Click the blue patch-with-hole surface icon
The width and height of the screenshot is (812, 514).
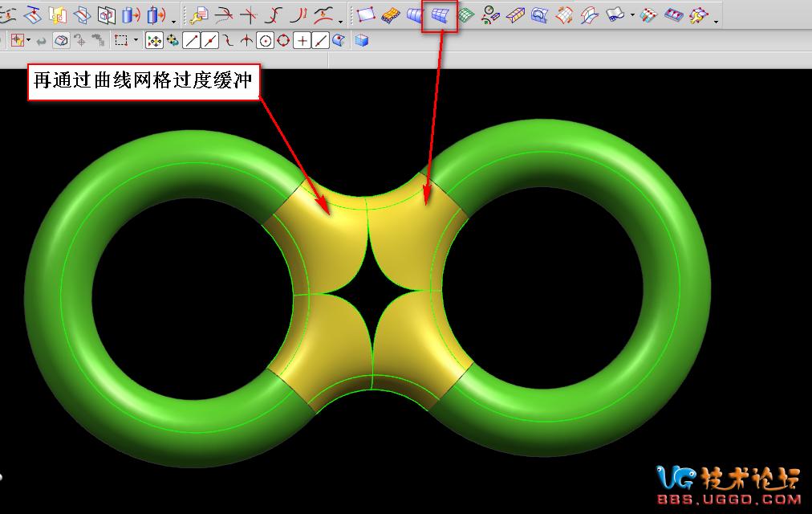[540, 15]
